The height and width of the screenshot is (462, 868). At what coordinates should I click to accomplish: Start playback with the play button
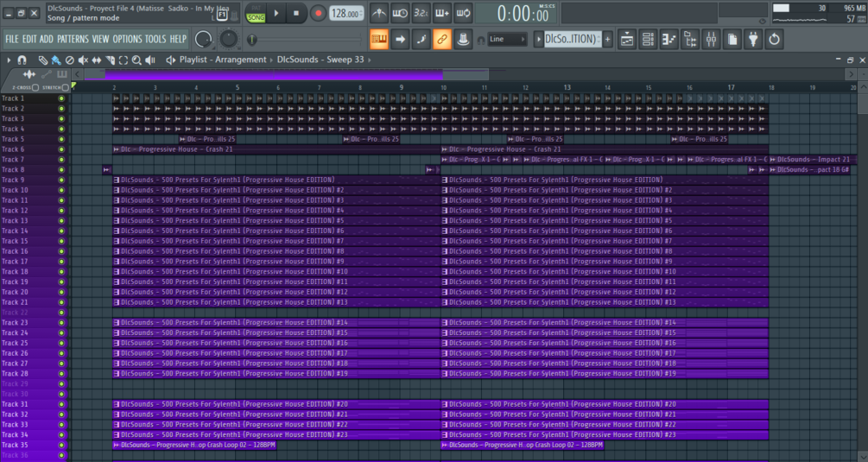click(x=276, y=13)
